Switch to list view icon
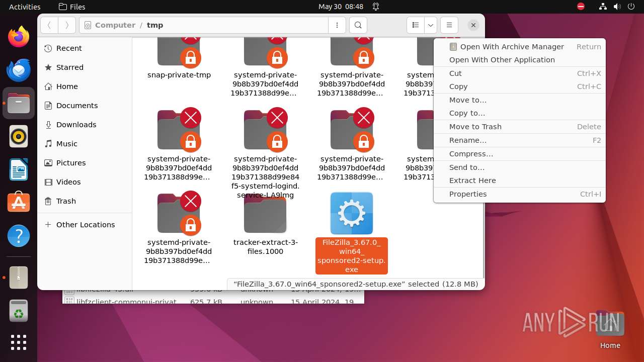Screen dimensions: 644x362 416,25
